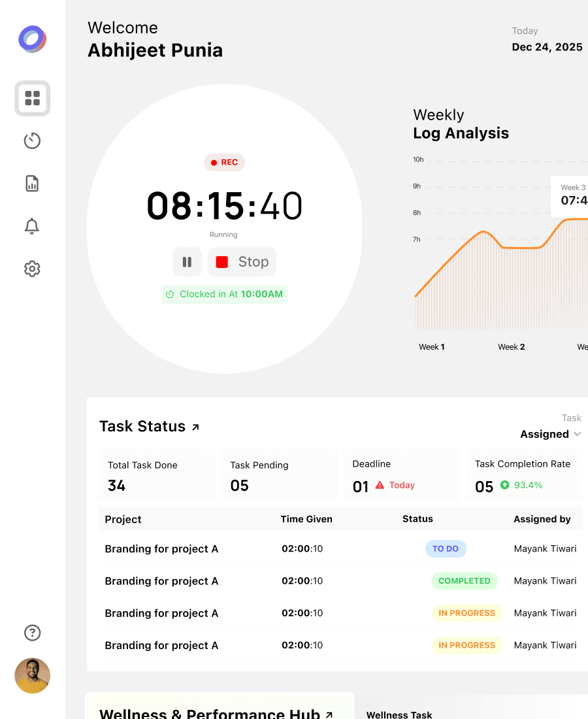Click the timer display 08:15:40
The image size is (588, 719).
tap(225, 206)
